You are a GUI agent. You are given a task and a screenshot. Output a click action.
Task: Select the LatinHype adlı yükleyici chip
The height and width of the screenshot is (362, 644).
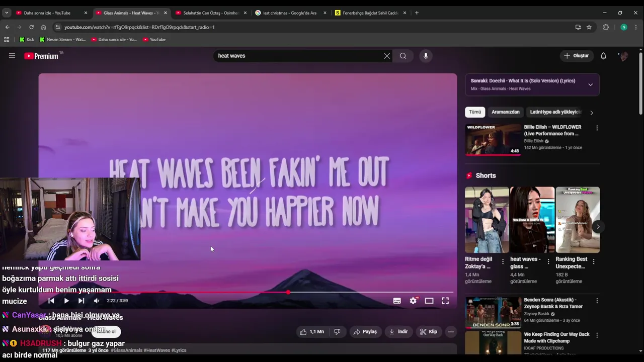point(555,112)
